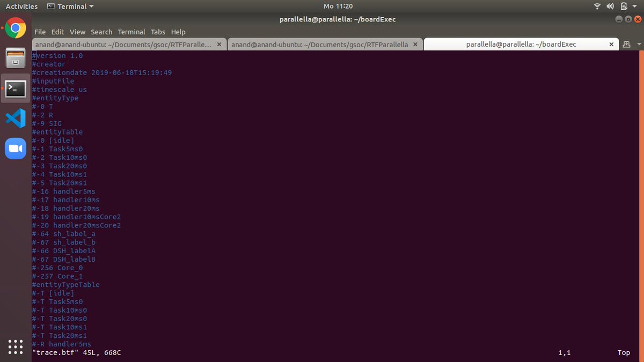Image resolution: width=644 pixels, height=362 pixels.
Task: Click the '#-257 Core_1' line
Action: (57, 276)
